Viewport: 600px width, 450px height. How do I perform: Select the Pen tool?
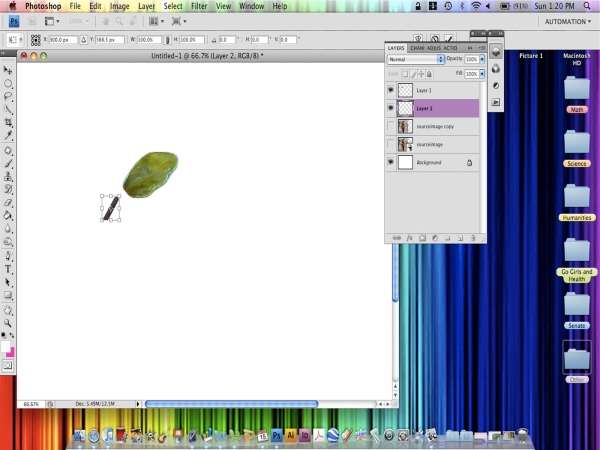(x=8, y=256)
